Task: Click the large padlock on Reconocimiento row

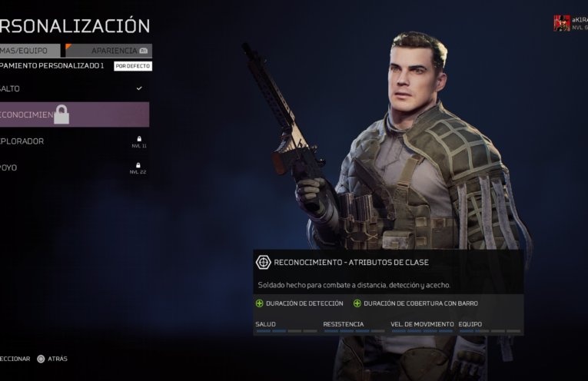Action: [61, 114]
